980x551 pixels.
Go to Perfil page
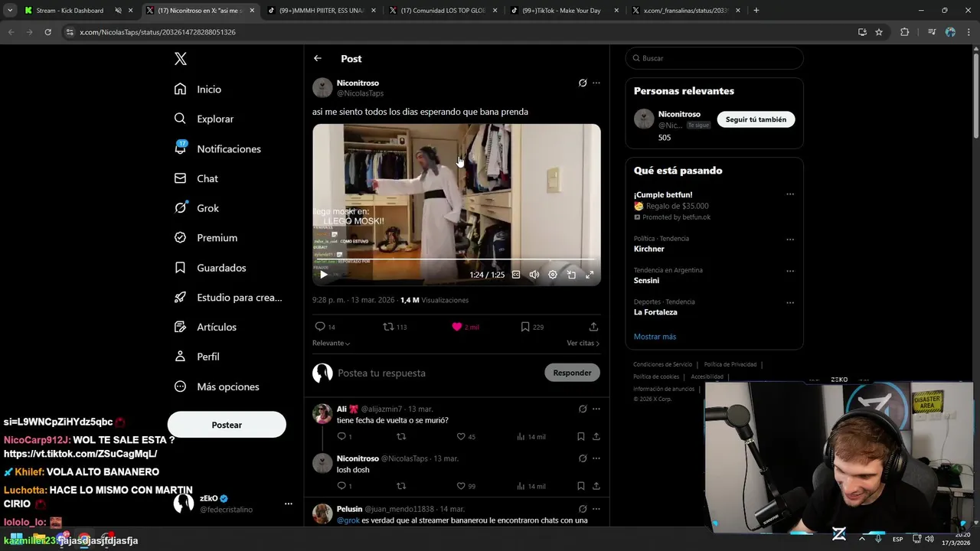coord(197,357)
